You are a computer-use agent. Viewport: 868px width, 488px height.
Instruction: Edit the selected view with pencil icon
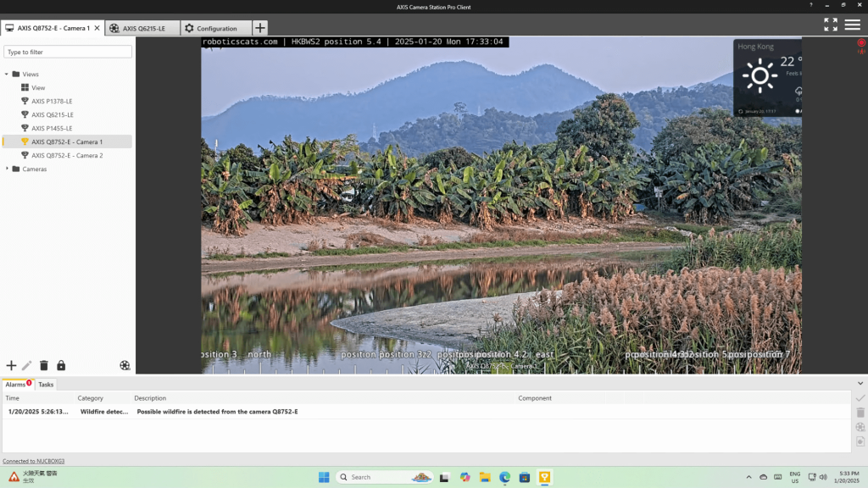click(26, 365)
